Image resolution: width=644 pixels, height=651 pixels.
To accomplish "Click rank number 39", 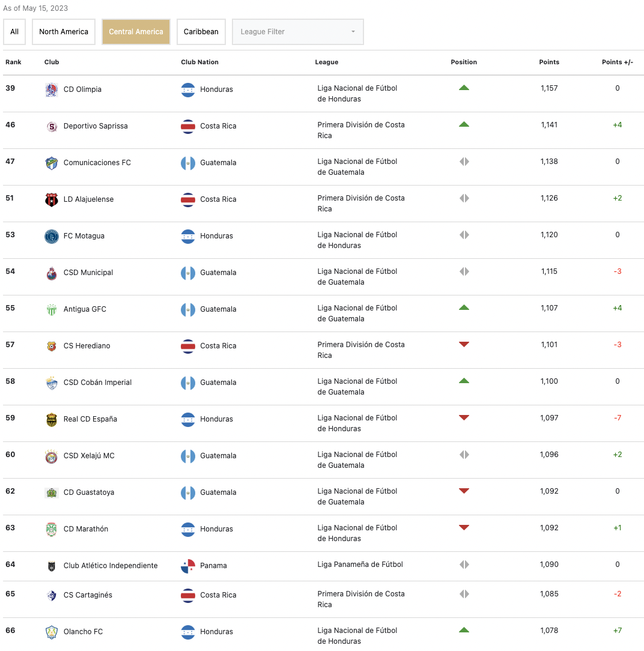I will pos(10,88).
